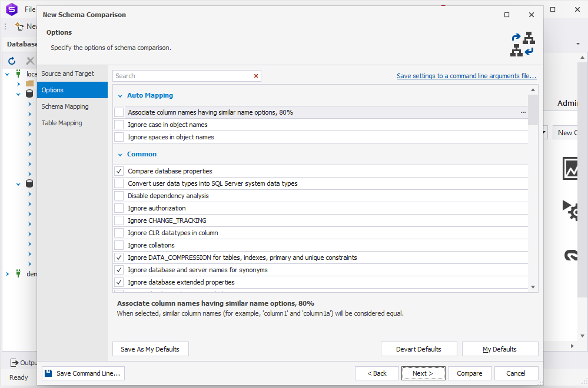This screenshot has width=588, height=388.
Task: Click the refresh icon in Database Explorer
Action: pos(12,61)
